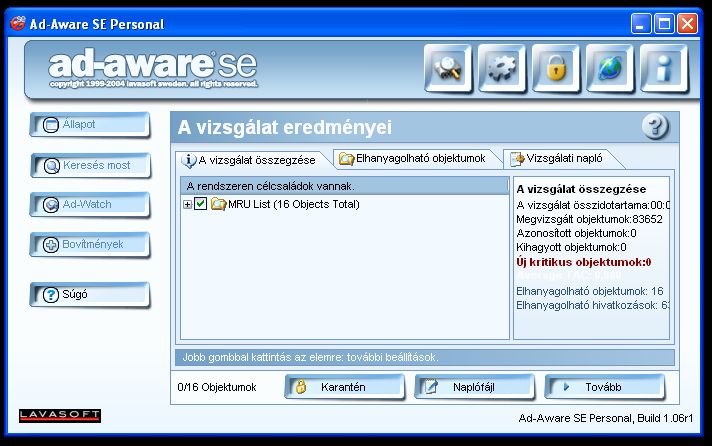Open Súgó help in sidebar
The image size is (712, 446).
coord(90,294)
